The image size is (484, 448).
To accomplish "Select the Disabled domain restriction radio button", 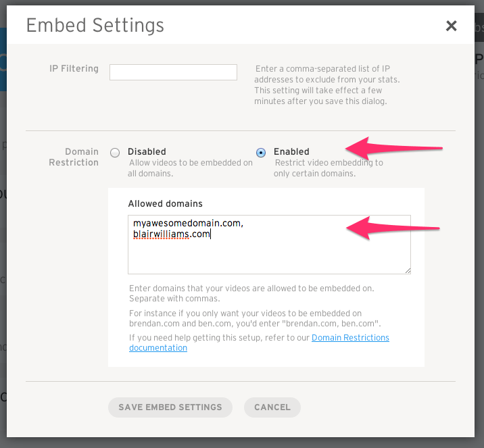I will (x=115, y=153).
